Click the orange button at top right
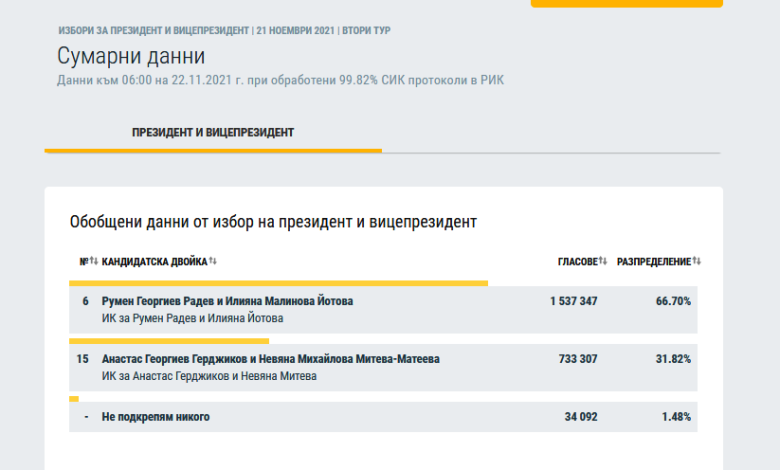The height and width of the screenshot is (470, 780). point(627,3)
